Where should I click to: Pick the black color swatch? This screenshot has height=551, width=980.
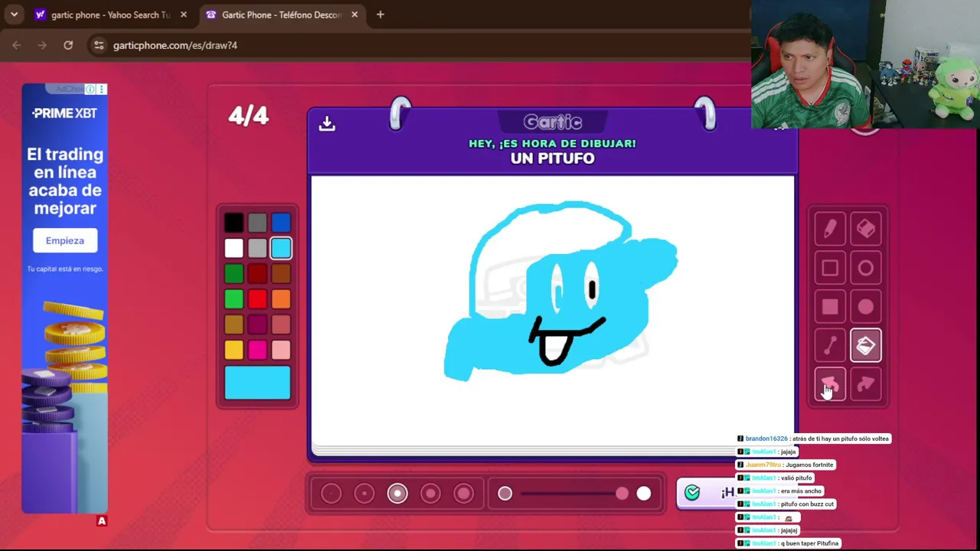tap(234, 223)
